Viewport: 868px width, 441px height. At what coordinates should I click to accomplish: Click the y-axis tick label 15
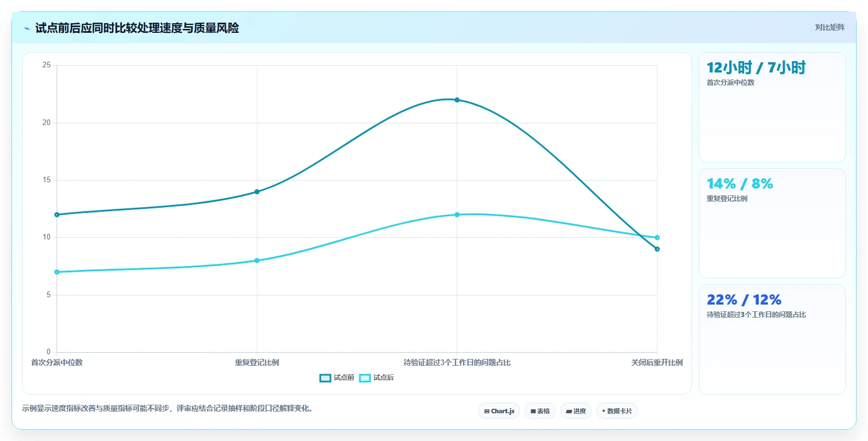(x=46, y=180)
